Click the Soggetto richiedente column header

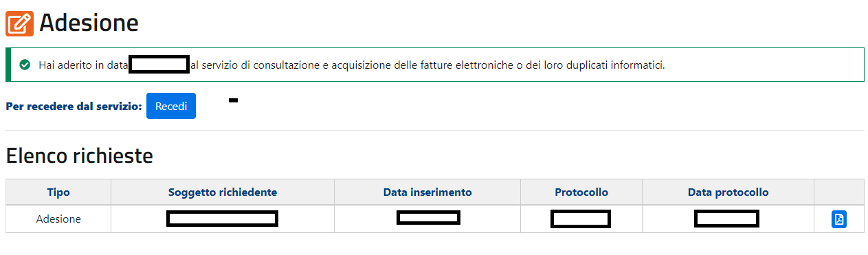[x=223, y=192]
